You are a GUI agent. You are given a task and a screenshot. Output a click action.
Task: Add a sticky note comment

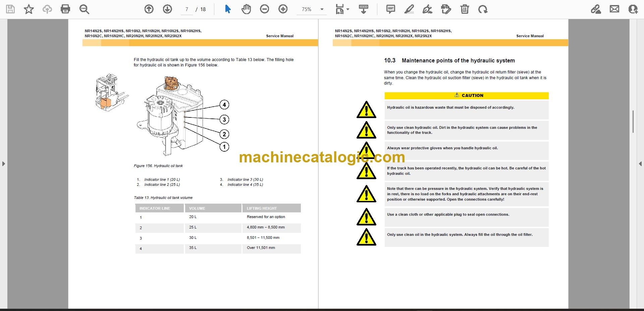click(x=391, y=9)
